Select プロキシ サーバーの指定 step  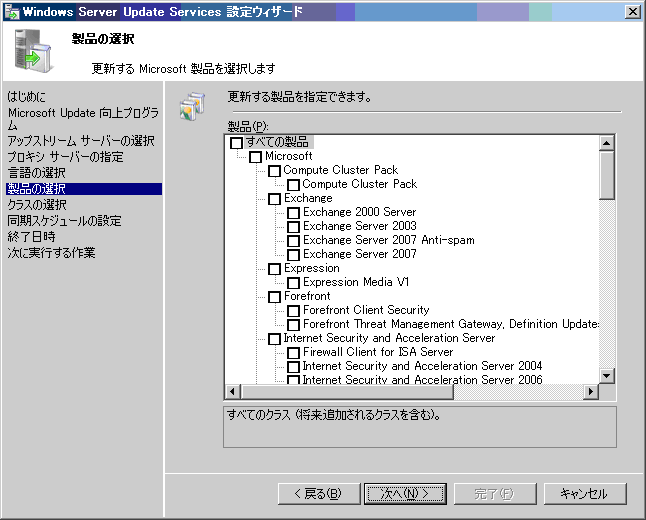tap(65, 157)
